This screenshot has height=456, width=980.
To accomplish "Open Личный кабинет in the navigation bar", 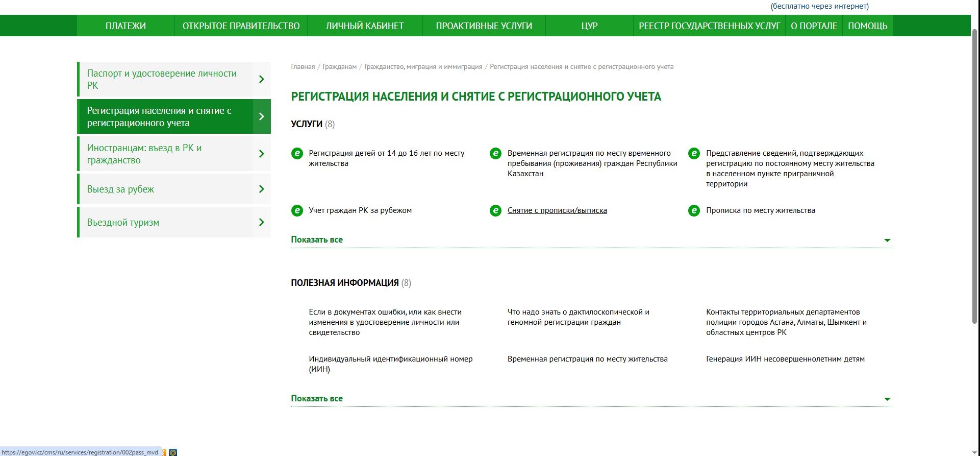I will click(365, 26).
